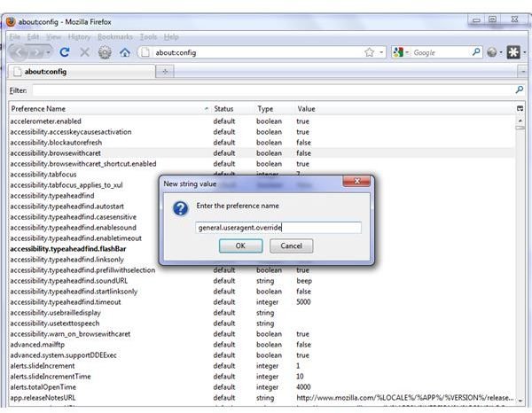Select accessibility.browsewithcaret preference
This screenshot has width=532, height=413.
coord(262,153)
